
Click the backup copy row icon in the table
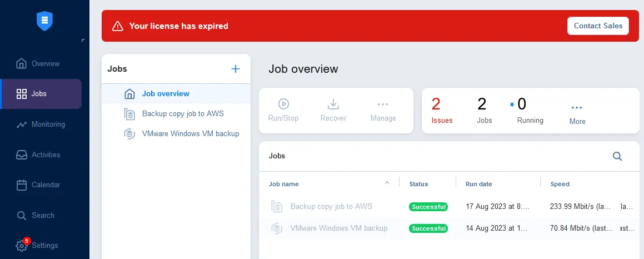click(277, 206)
